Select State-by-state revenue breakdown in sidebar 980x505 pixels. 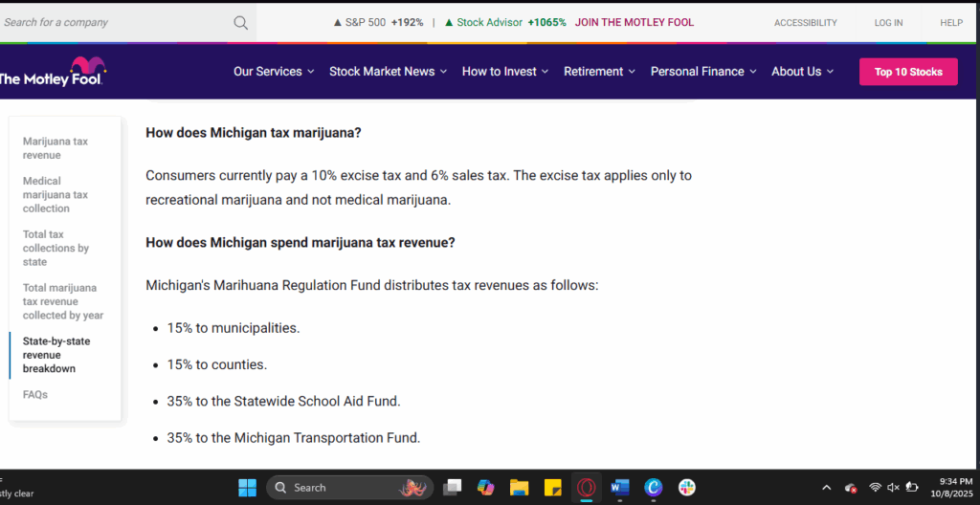pos(56,355)
